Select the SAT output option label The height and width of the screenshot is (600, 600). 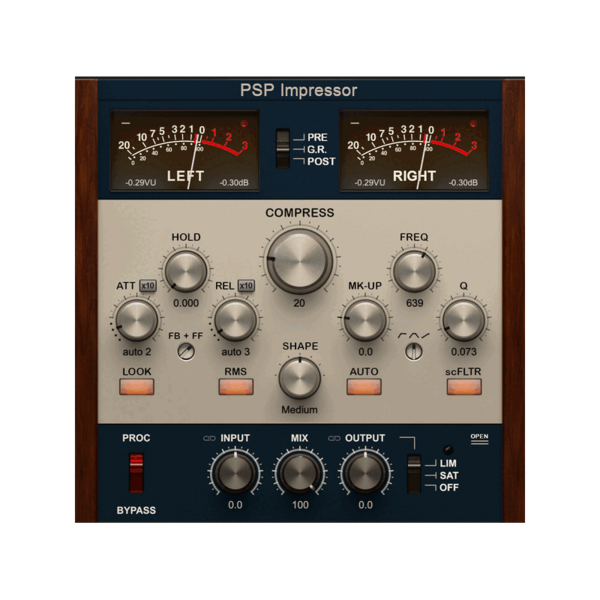point(449,476)
